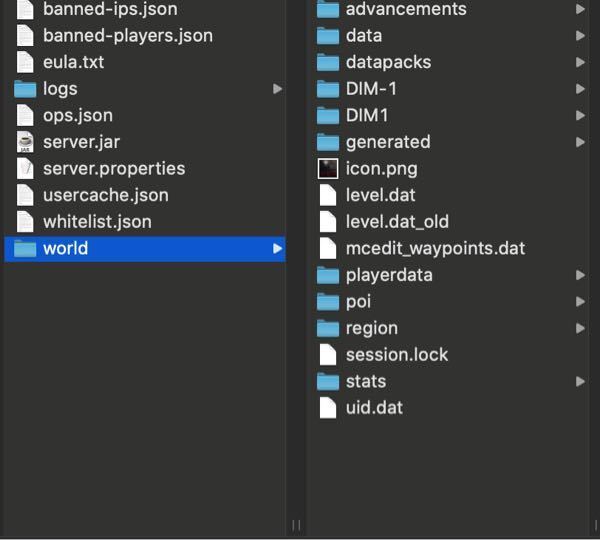The image size is (600, 540).
Task: Expand the datapacks folder arrow
Action: click(x=580, y=62)
